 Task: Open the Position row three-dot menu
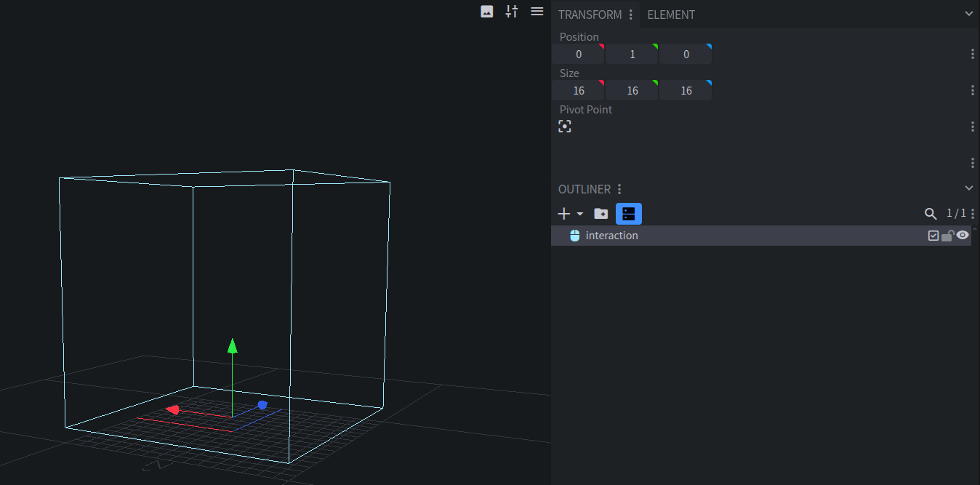tap(973, 54)
